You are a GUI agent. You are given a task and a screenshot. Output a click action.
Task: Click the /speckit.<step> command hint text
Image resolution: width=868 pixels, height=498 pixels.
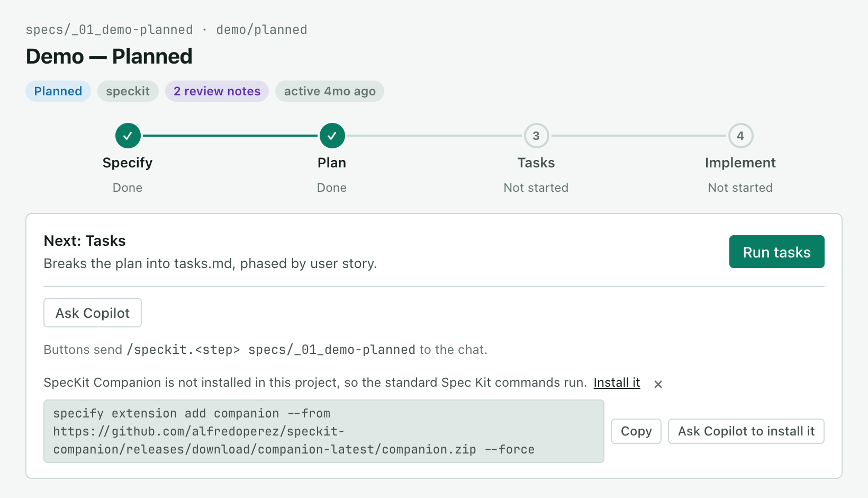pos(271,350)
